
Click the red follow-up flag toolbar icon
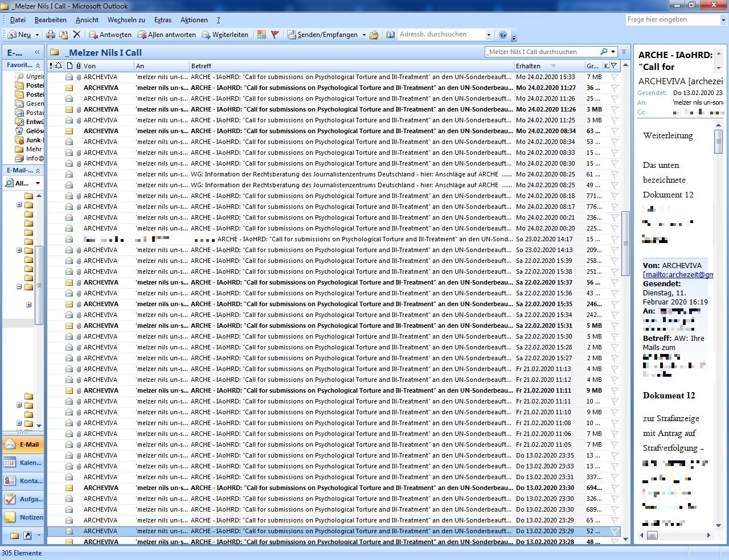pos(275,35)
